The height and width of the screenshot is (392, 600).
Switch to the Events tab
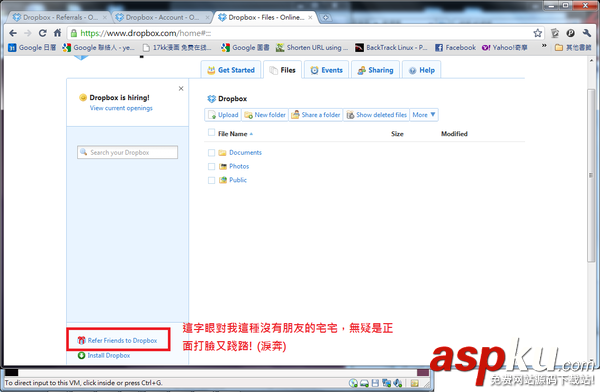[326, 70]
